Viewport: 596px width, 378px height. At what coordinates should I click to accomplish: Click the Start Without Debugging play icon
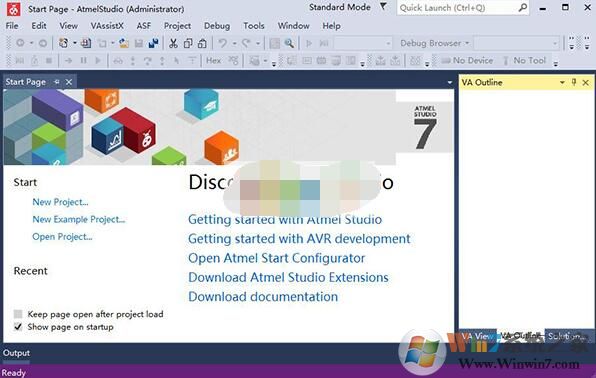(x=309, y=43)
